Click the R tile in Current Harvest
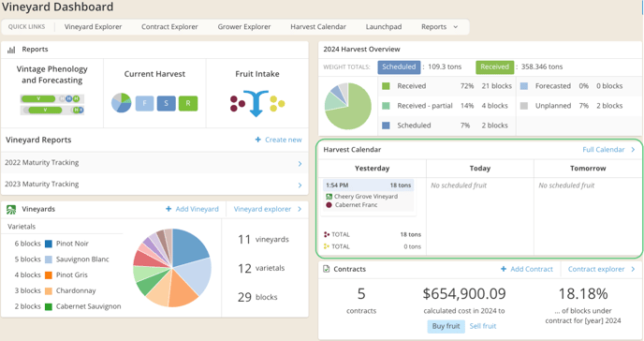Image resolution: width=644 pixels, height=341 pixels. 188,103
